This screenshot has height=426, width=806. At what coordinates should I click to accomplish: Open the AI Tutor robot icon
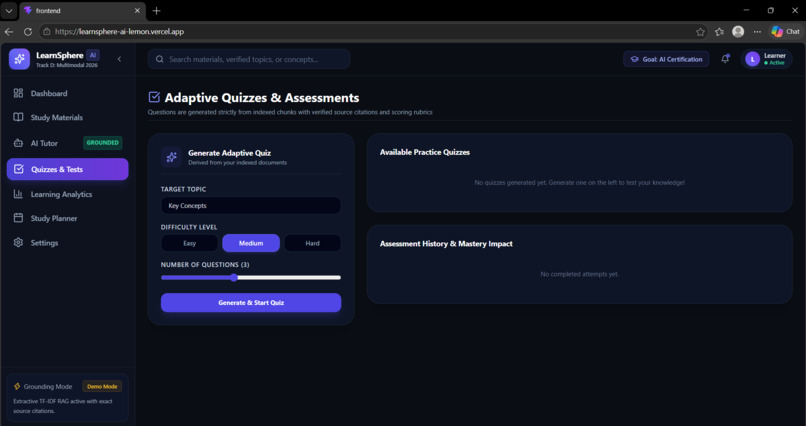(x=19, y=143)
